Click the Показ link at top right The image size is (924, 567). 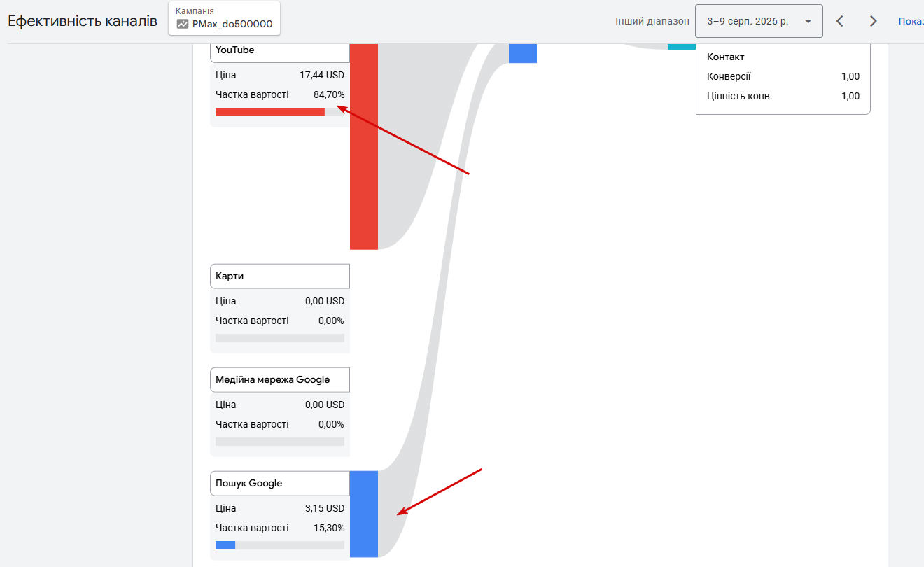[911, 21]
